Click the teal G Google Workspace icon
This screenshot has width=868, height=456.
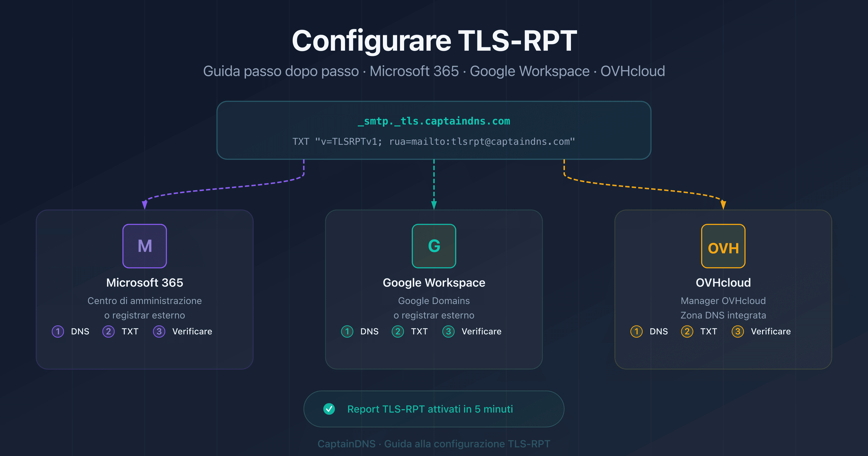pyautogui.click(x=434, y=246)
